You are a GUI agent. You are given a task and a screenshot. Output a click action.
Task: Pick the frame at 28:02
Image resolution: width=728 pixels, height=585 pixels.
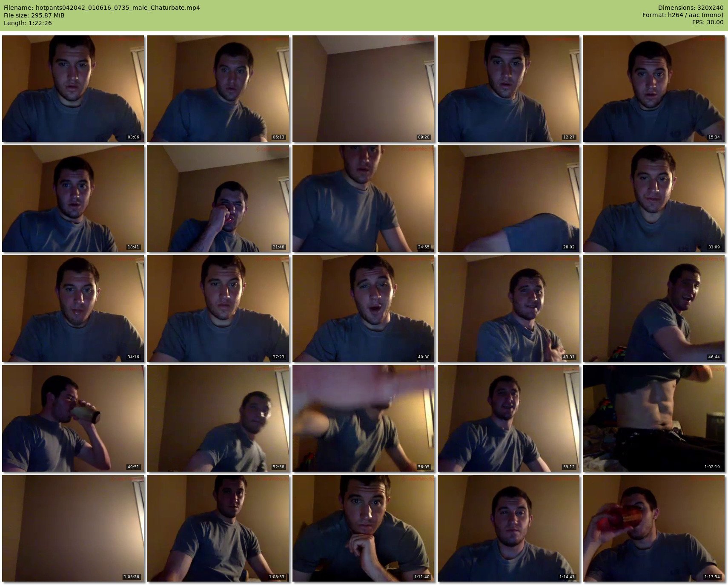(x=509, y=199)
